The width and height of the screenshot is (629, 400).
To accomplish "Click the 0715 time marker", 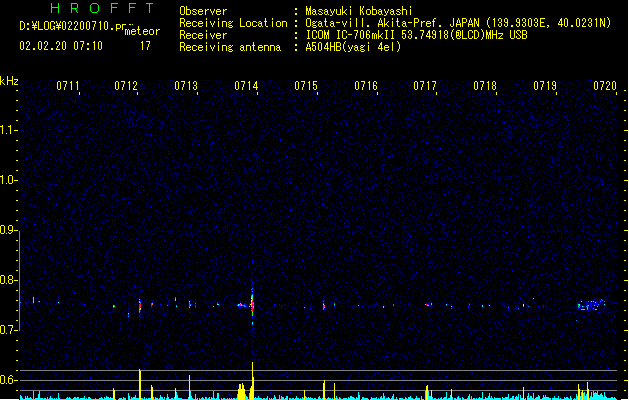I will [x=306, y=85].
